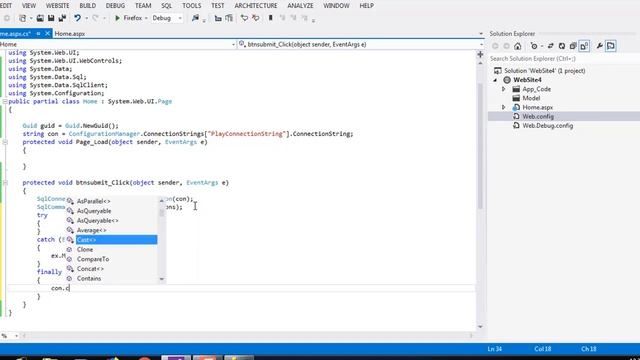Expand the Home.aspx node
Viewport: 640px width, 360px height.
pos(504,107)
